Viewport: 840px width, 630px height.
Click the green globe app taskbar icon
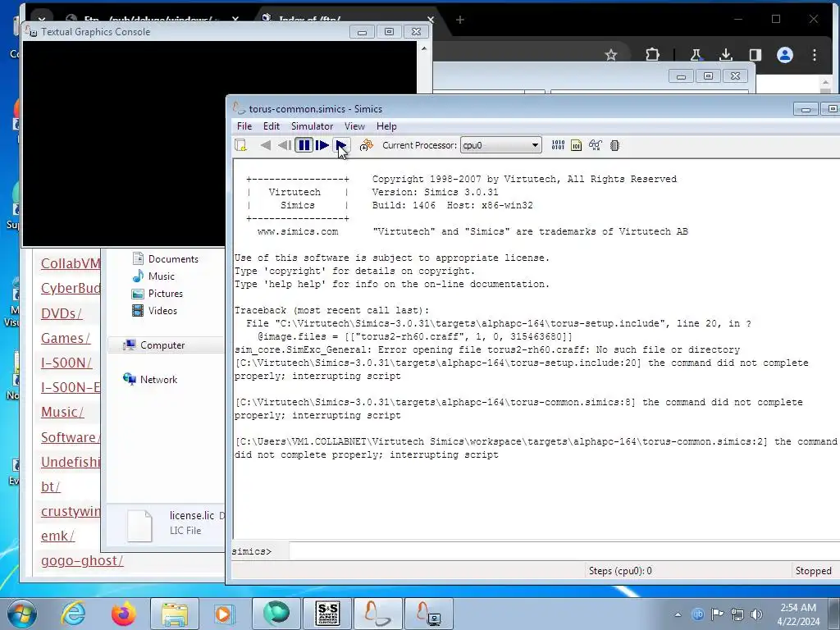click(276, 614)
